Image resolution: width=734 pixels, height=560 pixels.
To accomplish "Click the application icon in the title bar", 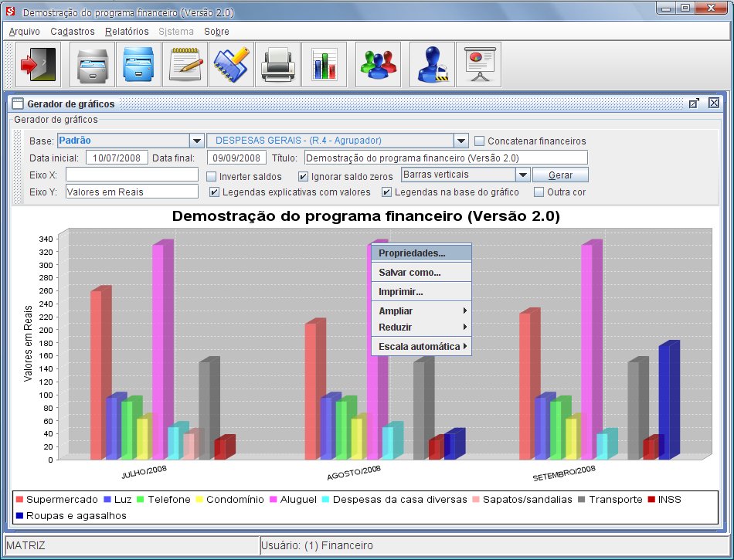I will 11,12.
